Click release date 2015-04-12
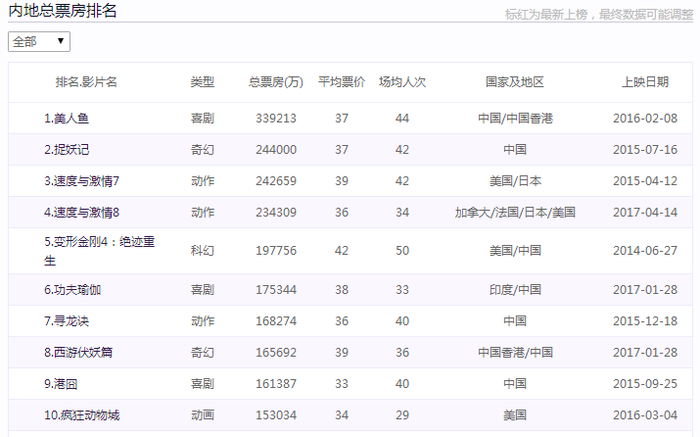This screenshot has height=437, width=700. click(645, 181)
